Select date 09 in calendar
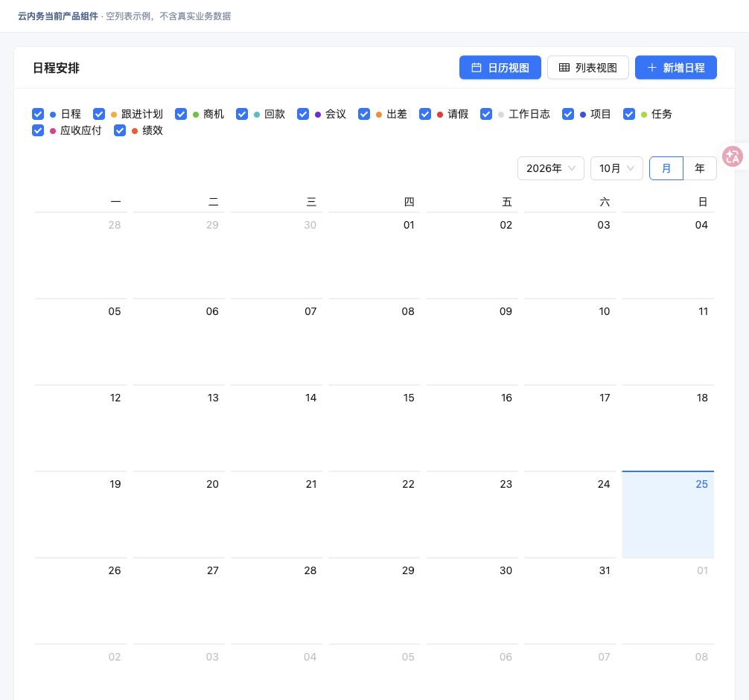The height and width of the screenshot is (700, 749). pos(472,342)
